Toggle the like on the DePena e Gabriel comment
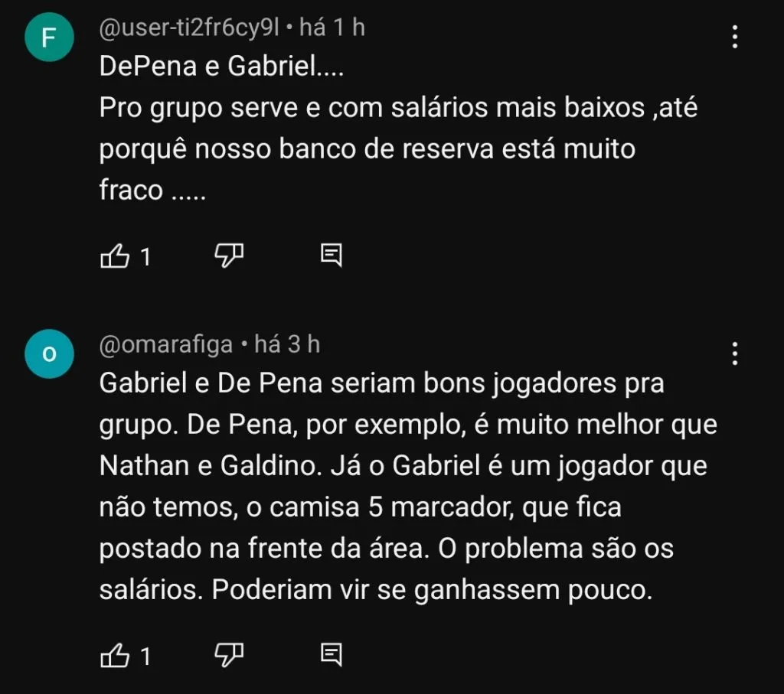 pos(116,256)
